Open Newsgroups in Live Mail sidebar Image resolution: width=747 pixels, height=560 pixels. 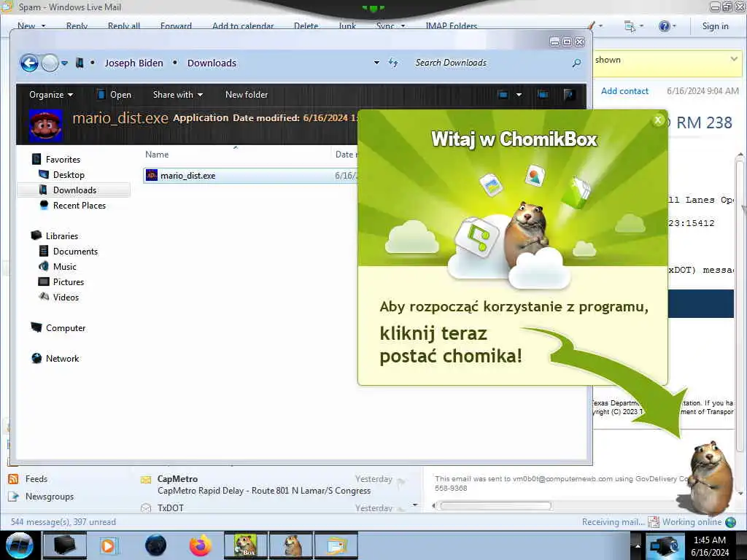(49, 496)
